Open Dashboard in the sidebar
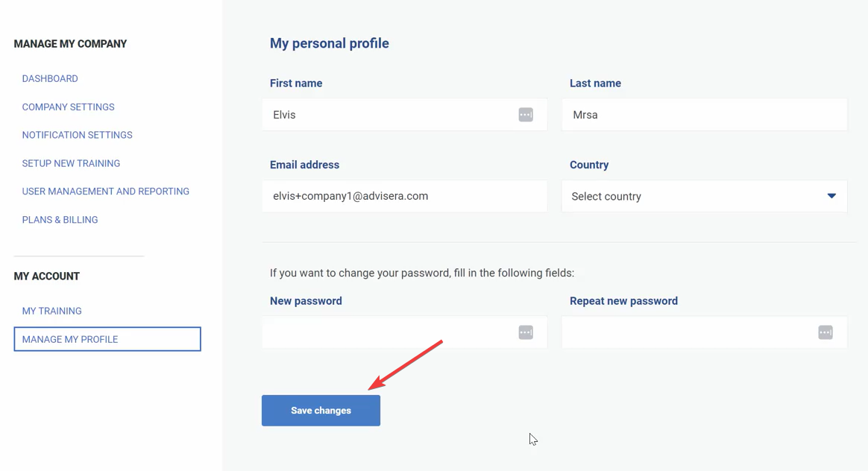This screenshot has width=868, height=471. coord(50,79)
